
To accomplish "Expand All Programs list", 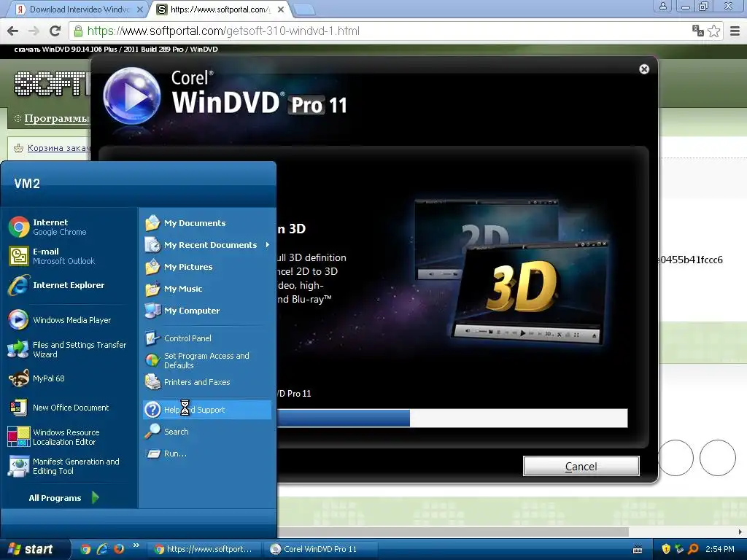I will pos(63,497).
